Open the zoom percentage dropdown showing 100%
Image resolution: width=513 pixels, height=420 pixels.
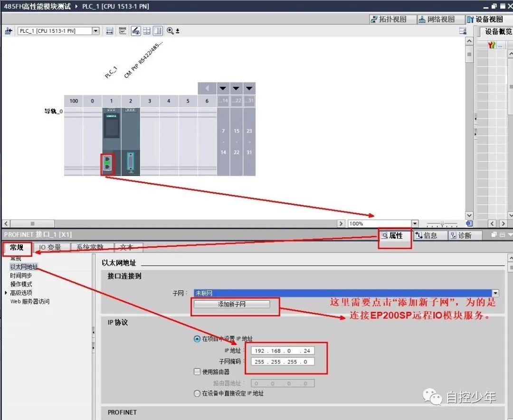(415, 223)
